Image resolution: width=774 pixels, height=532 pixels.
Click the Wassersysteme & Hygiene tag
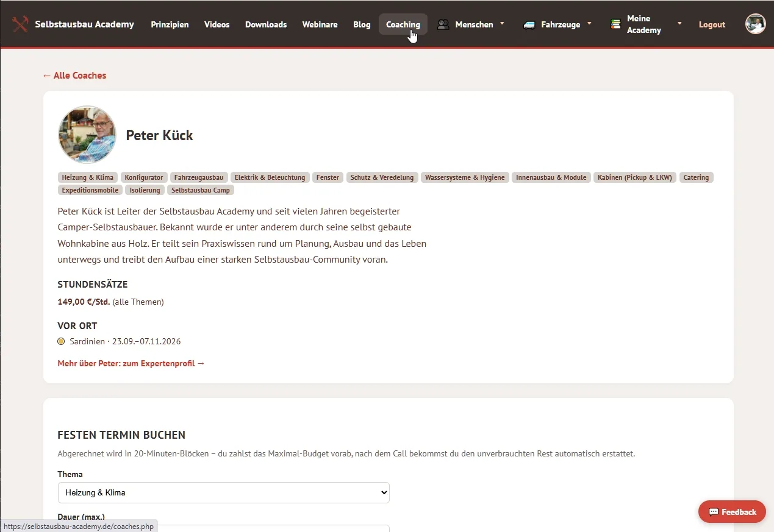465,177
